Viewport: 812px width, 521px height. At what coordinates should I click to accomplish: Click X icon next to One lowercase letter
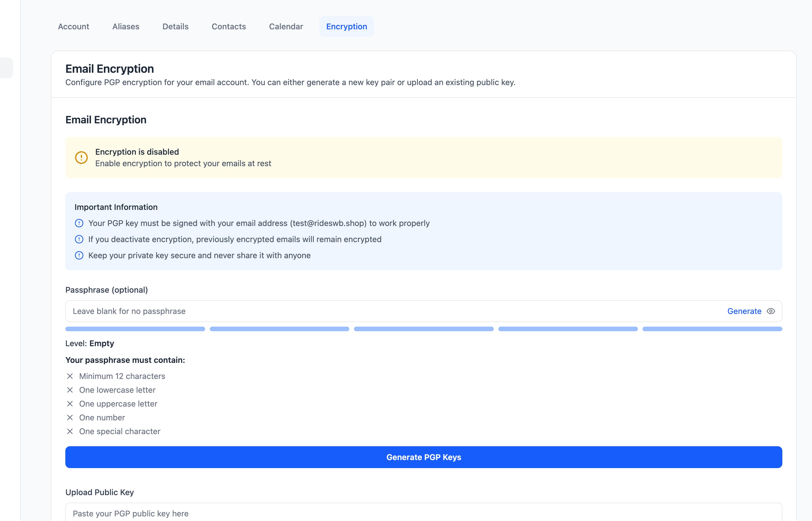click(70, 390)
